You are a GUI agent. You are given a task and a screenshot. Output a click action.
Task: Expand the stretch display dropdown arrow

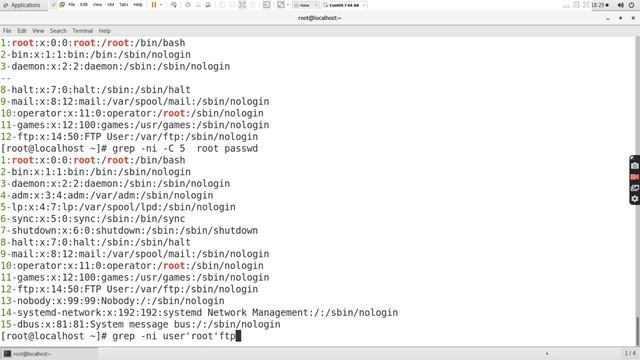pyautogui.click(x=288, y=5)
